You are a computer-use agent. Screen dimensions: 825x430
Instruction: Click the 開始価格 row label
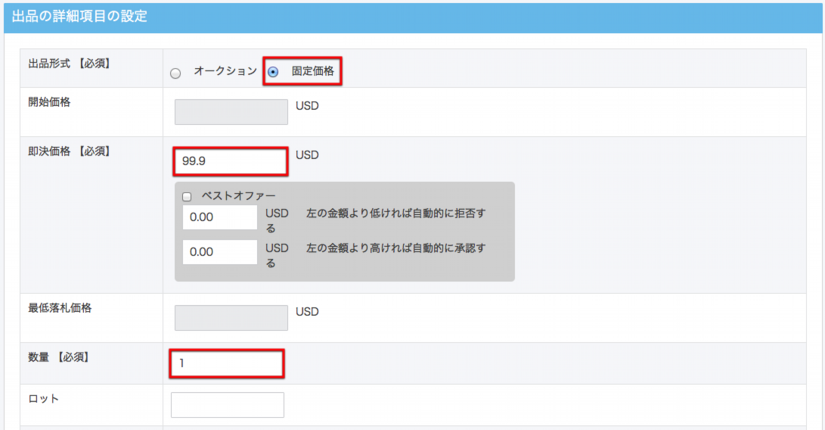coord(50,103)
